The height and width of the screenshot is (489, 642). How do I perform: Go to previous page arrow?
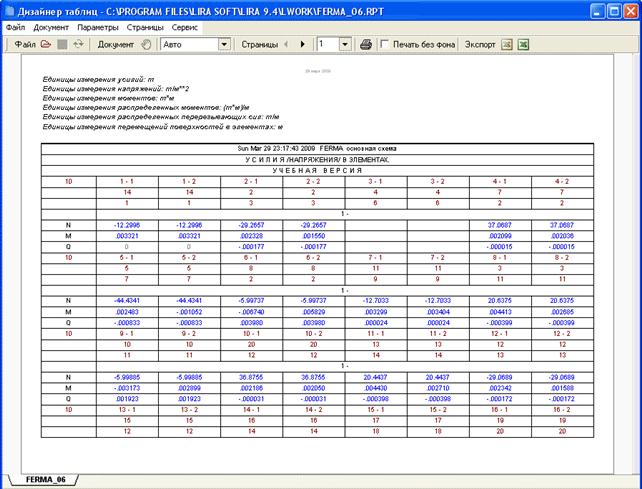pyautogui.click(x=286, y=44)
